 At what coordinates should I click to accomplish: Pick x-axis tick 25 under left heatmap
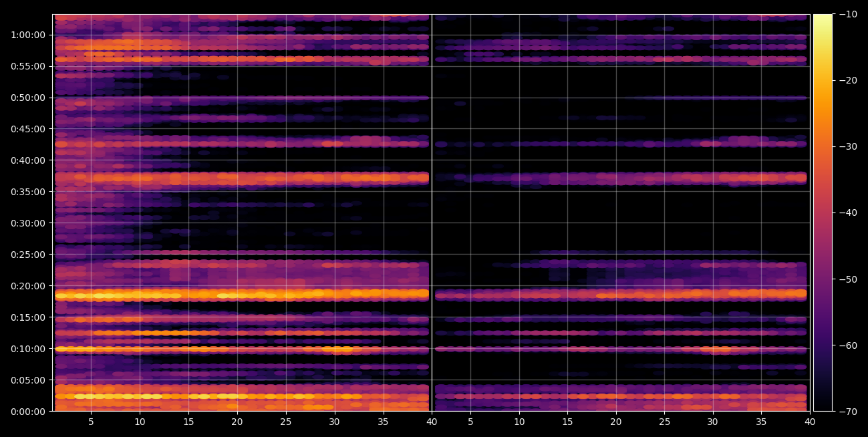286,422
